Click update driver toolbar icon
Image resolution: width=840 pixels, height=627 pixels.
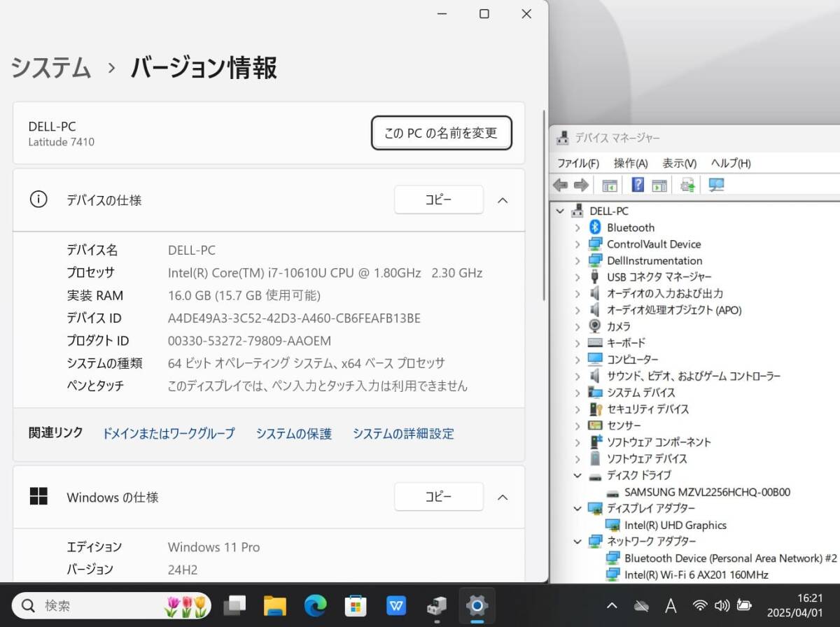(x=687, y=185)
